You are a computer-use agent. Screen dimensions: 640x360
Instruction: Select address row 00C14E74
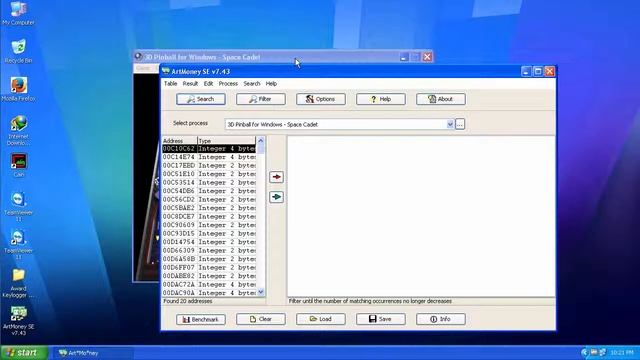[209, 157]
